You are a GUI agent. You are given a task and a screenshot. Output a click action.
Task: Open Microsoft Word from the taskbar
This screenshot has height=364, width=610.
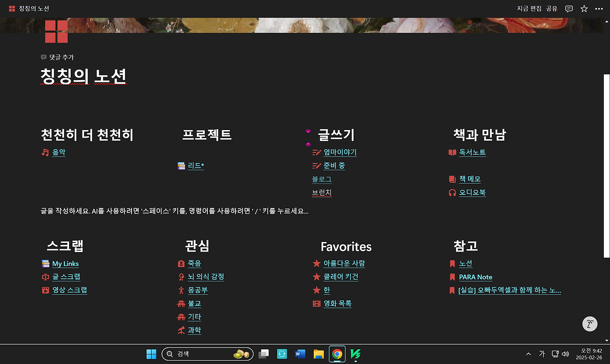pos(300,354)
